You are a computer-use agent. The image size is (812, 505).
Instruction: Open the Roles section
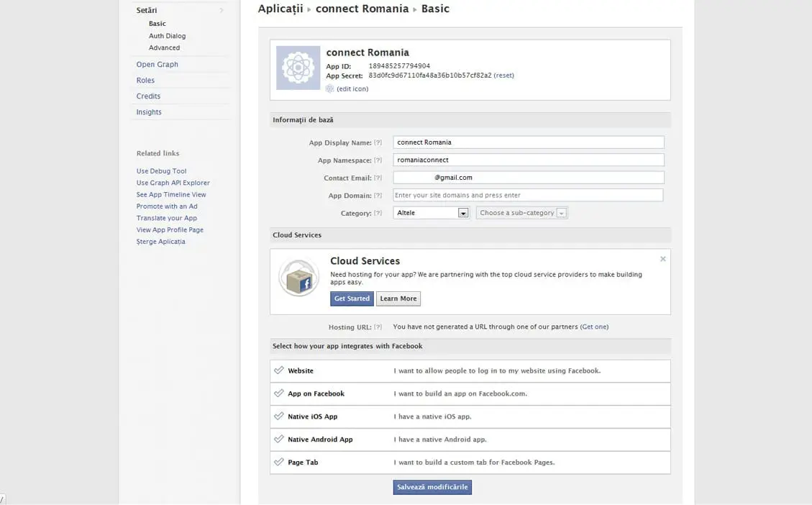pos(145,81)
